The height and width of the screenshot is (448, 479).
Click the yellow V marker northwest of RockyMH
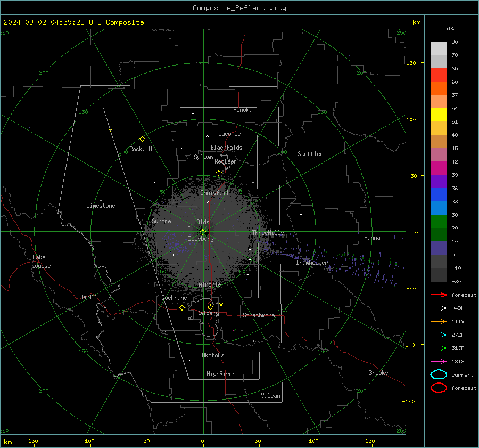[111, 130]
